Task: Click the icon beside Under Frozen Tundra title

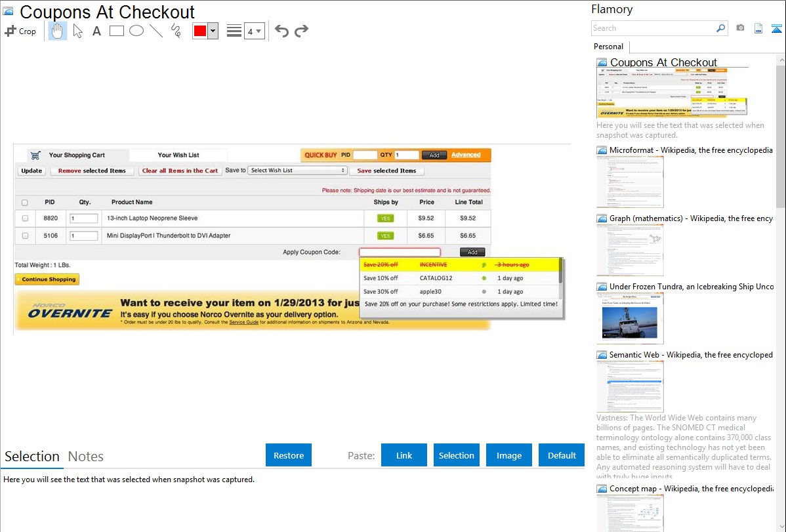Action: 602,287
